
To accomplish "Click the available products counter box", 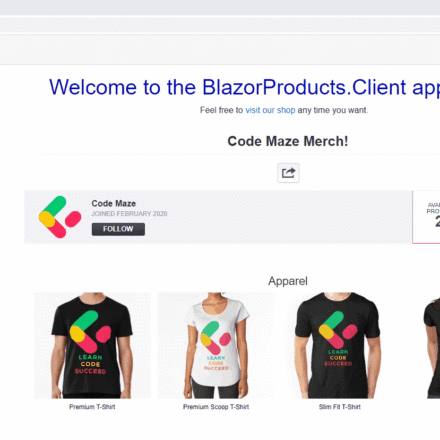I will (x=426, y=217).
